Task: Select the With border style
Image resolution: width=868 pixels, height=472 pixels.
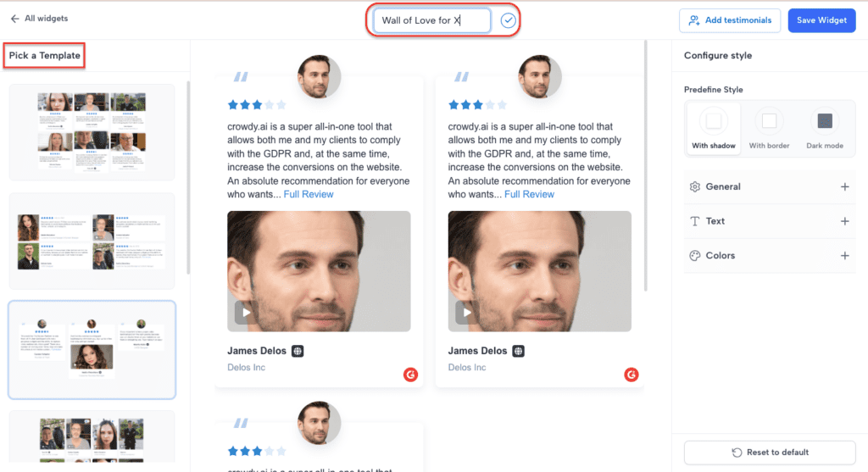Action: pyautogui.click(x=769, y=129)
